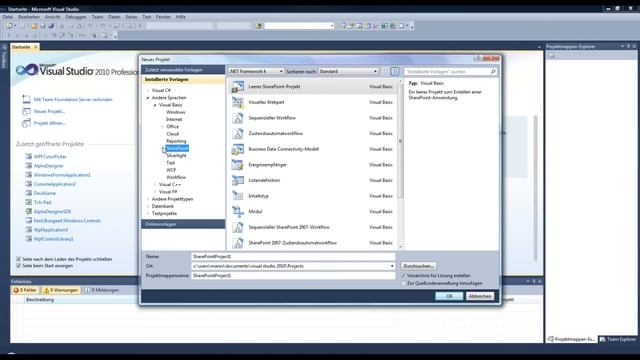Click the New Project toolbar icon
The width and height of the screenshot is (640, 360).
click(9, 26)
